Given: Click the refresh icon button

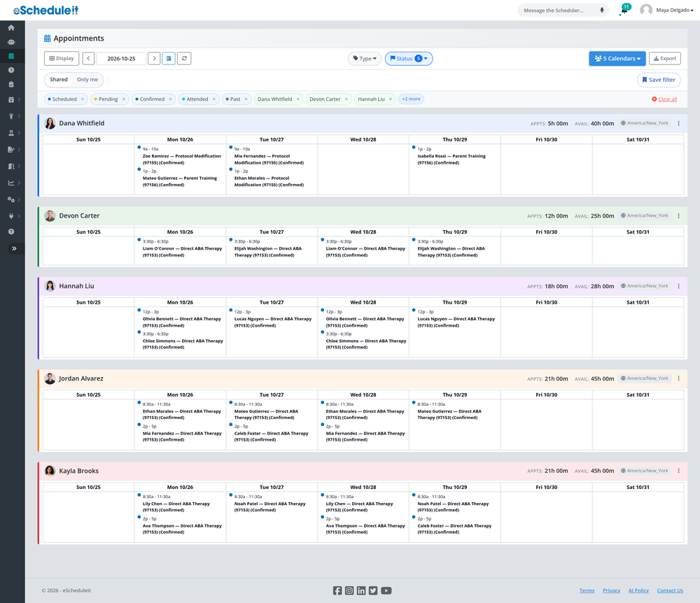Looking at the screenshot, I should coord(184,59).
